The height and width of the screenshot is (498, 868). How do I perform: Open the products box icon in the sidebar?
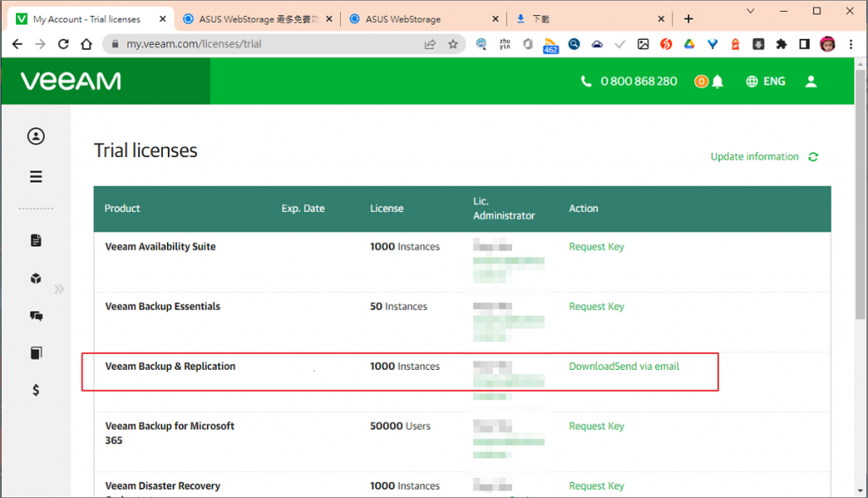tap(36, 278)
